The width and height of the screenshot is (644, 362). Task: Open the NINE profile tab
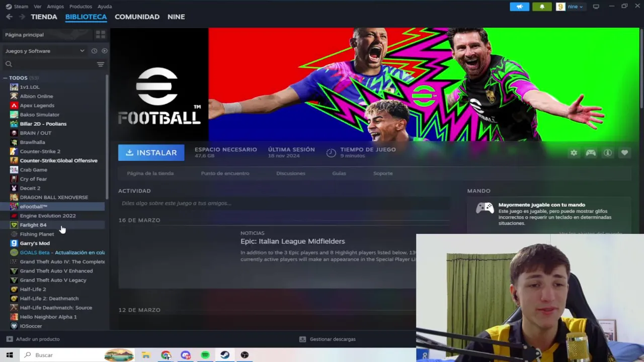pos(176,17)
